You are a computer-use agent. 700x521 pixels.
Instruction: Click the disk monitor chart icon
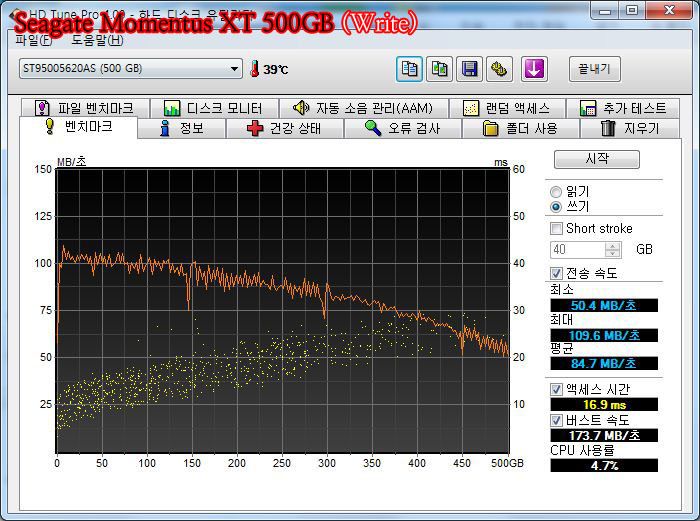click(x=172, y=108)
